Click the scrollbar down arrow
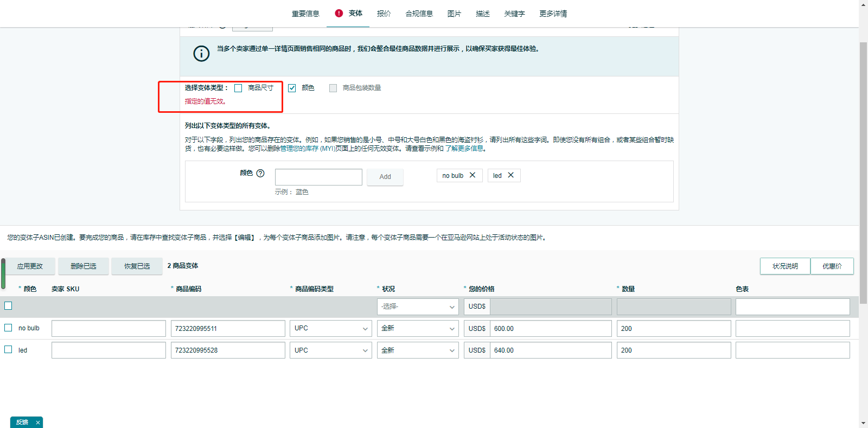Image resolution: width=868 pixels, height=428 pixels. point(864,423)
